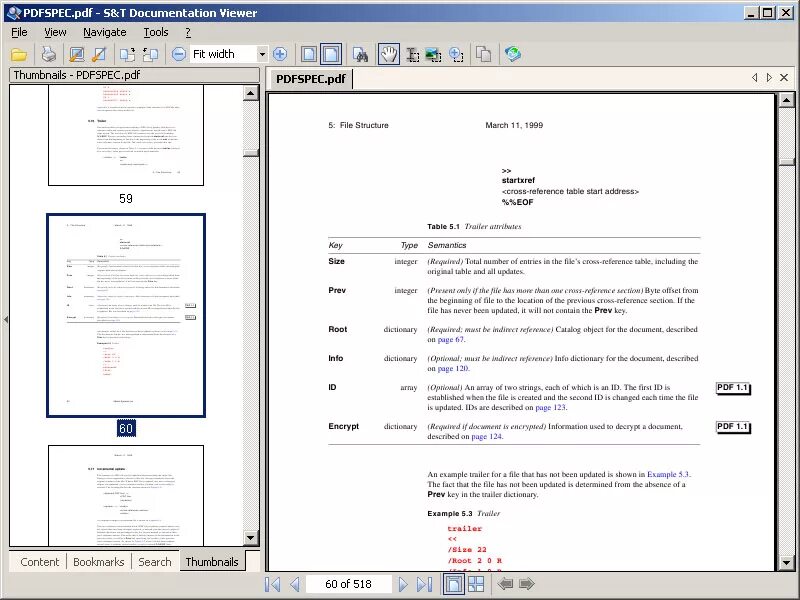Follow the page 123 link
Image resolution: width=800 pixels, height=600 pixels.
coord(550,408)
